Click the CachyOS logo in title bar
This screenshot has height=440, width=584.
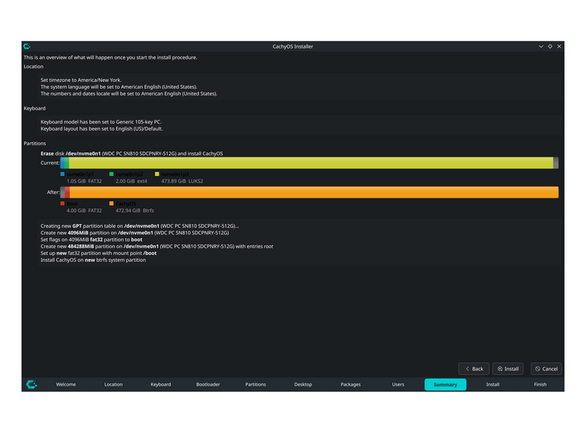pos(27,46)
